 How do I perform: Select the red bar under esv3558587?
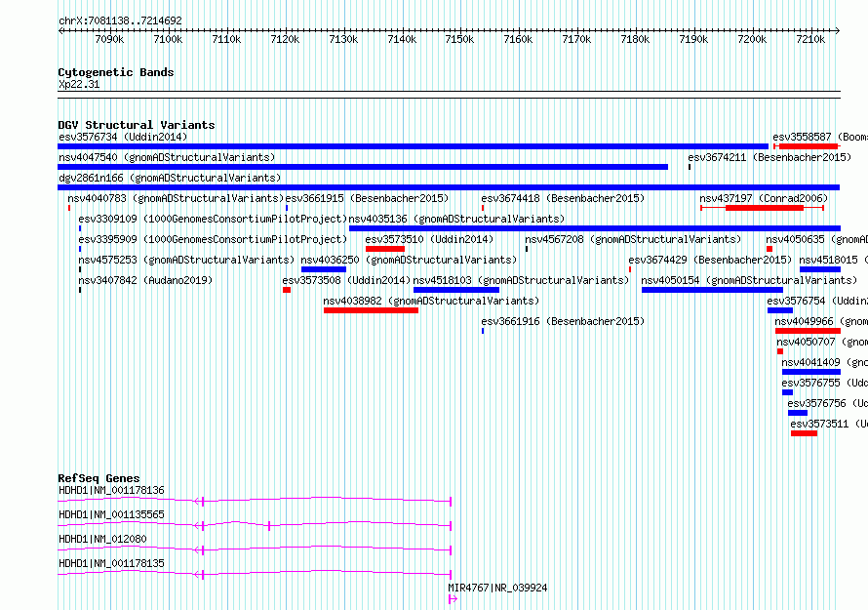coord(809,146)
